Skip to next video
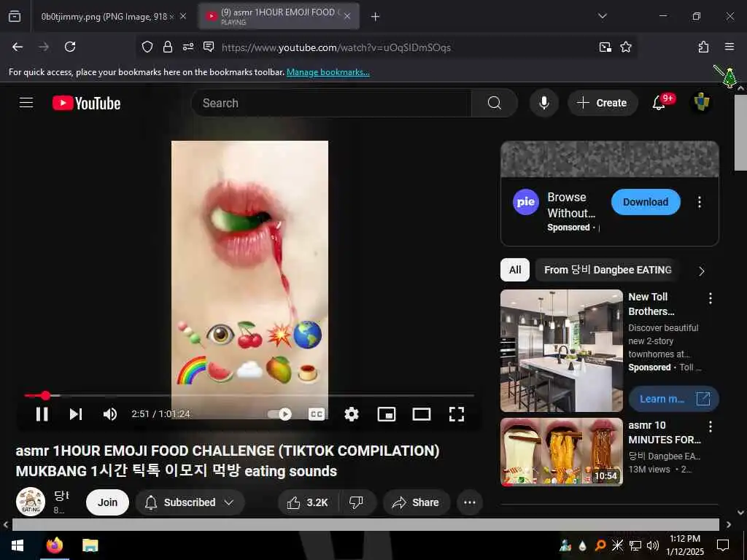This screenshot has height=560, width=747. click(x=76, y=414)
